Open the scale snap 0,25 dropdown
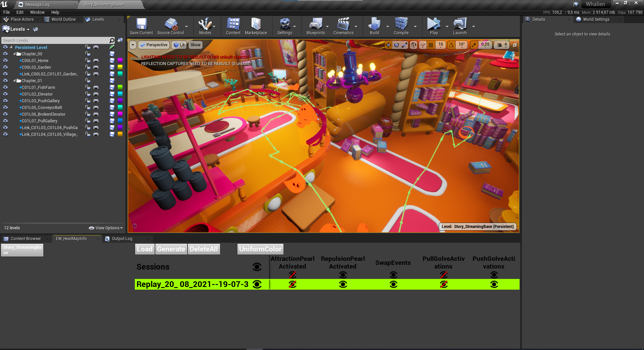Viewport: 644px width, 350px height. pos(485,45)
